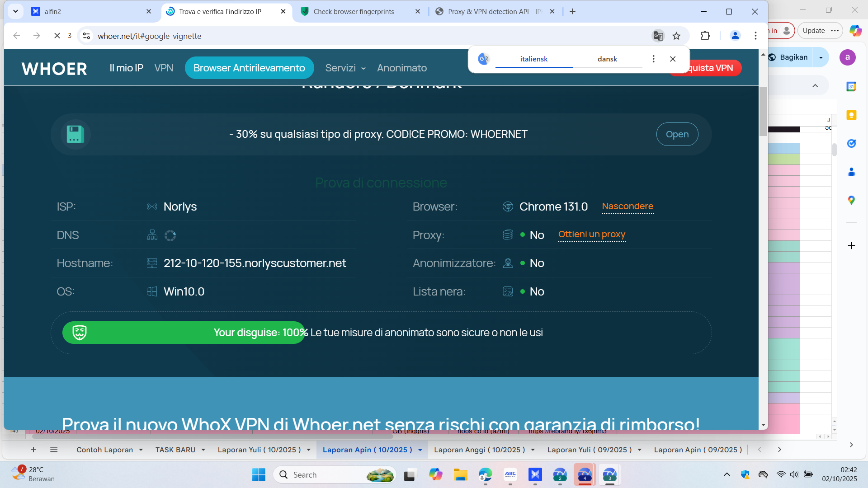
Task: Click the Chrome profile avatar icon
Action: pyautogui.click(x=735, y=36)
